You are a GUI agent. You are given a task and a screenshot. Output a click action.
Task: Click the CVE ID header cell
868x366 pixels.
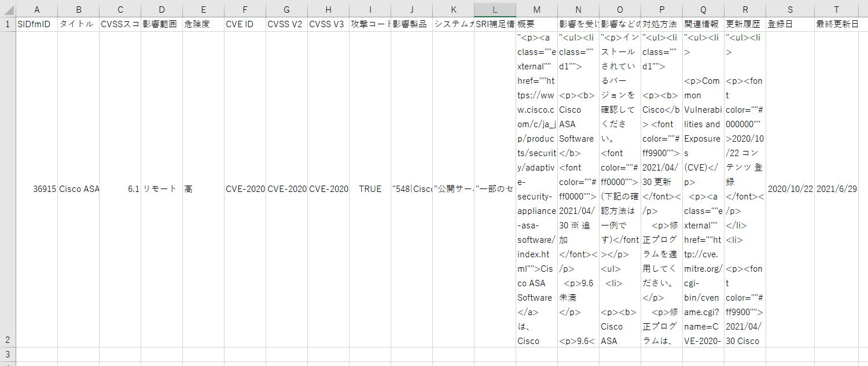point(245,24)
